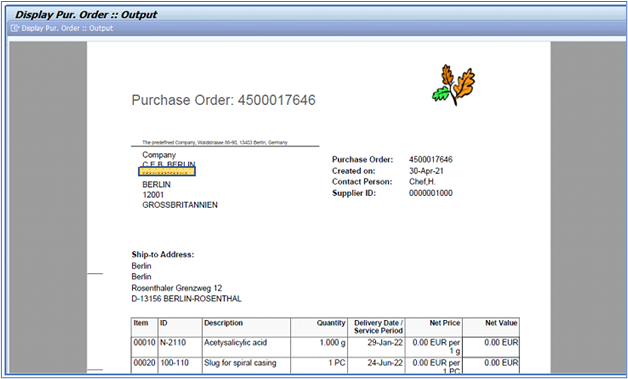Click the oak leaf company logo
This screenshot has width=628, height=379.
[453, 85]
